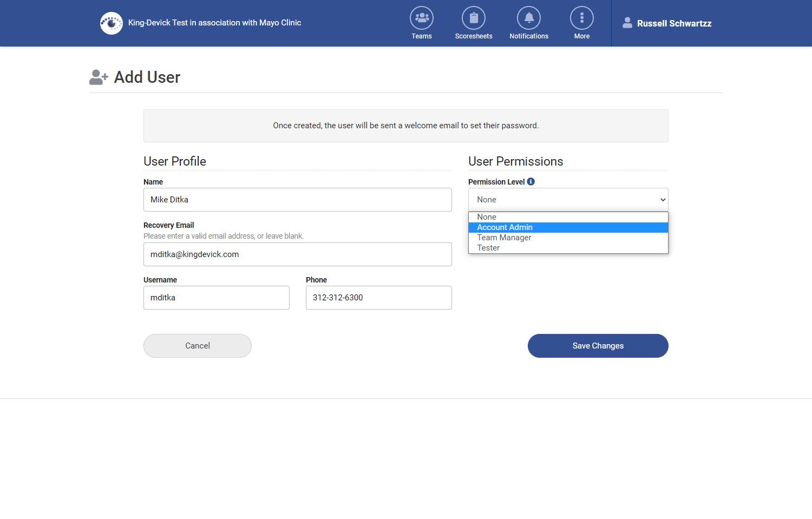Screen dimensions: 812x519
Task: Click the Teams icon in the navigation bar
Action: 421,18
